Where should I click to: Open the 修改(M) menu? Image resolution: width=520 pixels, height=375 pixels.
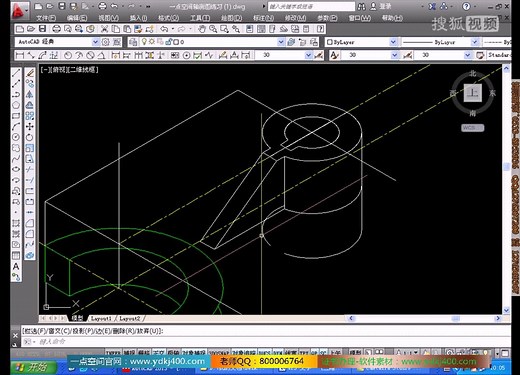(295, 18)
